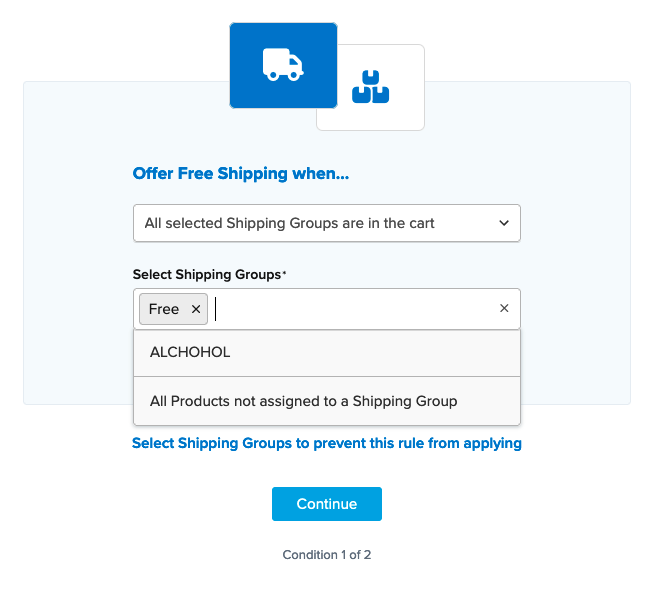Image resolution: width=649 pixels, height=603 pixels.
Task: Click the 'Condition 1 of 2' step indicator
Action: point(326,555)
